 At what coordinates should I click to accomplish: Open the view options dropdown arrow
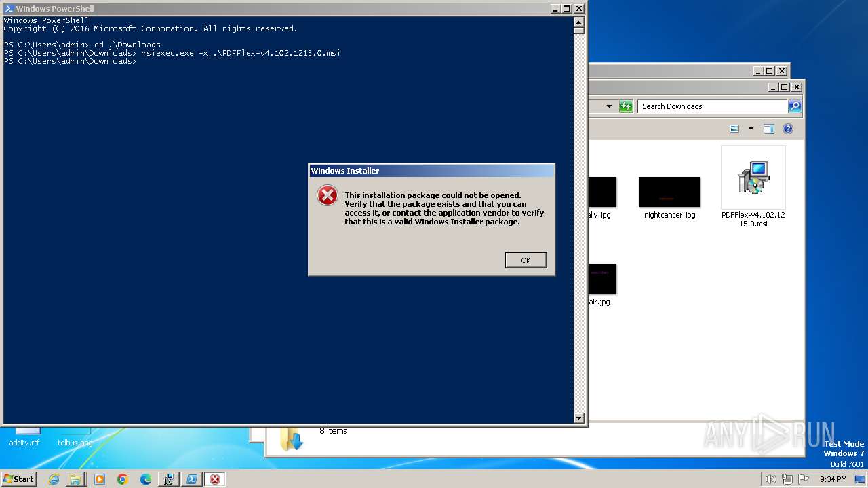click(751, 129)
